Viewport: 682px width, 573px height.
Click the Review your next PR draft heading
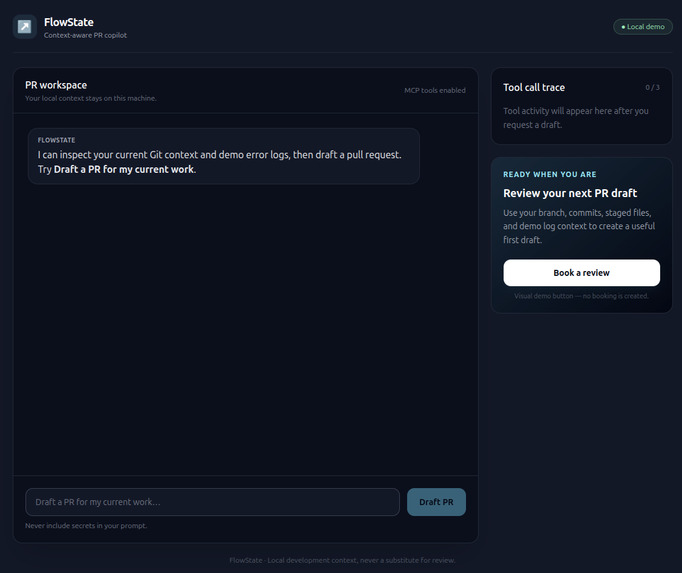[570, 193]
